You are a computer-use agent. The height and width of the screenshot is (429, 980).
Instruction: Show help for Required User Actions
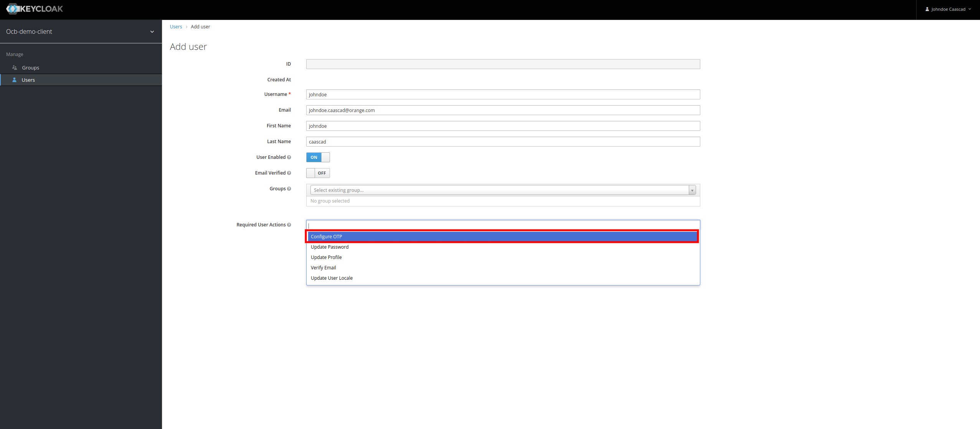click(x=289, y=225)
